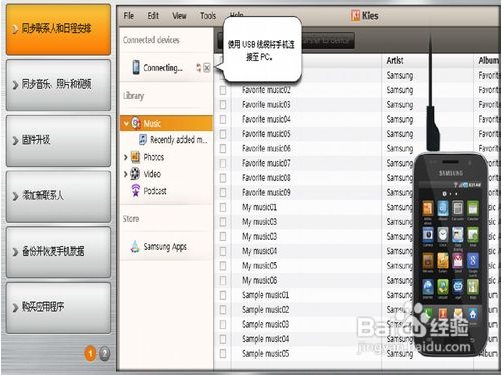Tick the checkbox for My music04
Image resolution: width=504 pixels, height=375 pixels.
pyautogui.click(x=223, y=251)
